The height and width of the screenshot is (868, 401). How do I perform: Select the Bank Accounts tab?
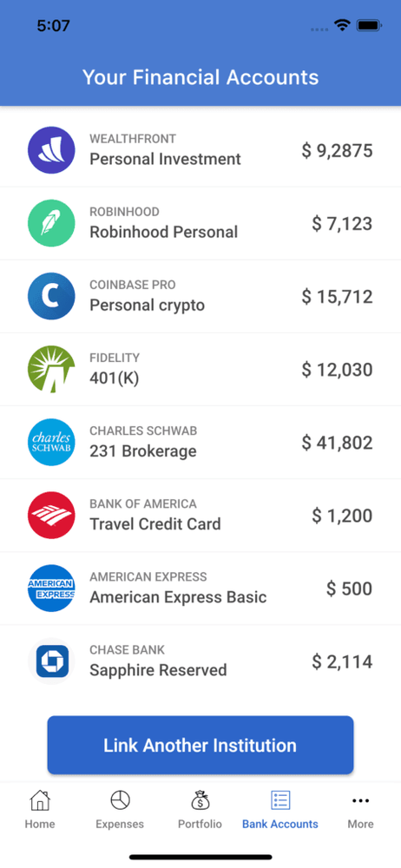click(280, 809)
